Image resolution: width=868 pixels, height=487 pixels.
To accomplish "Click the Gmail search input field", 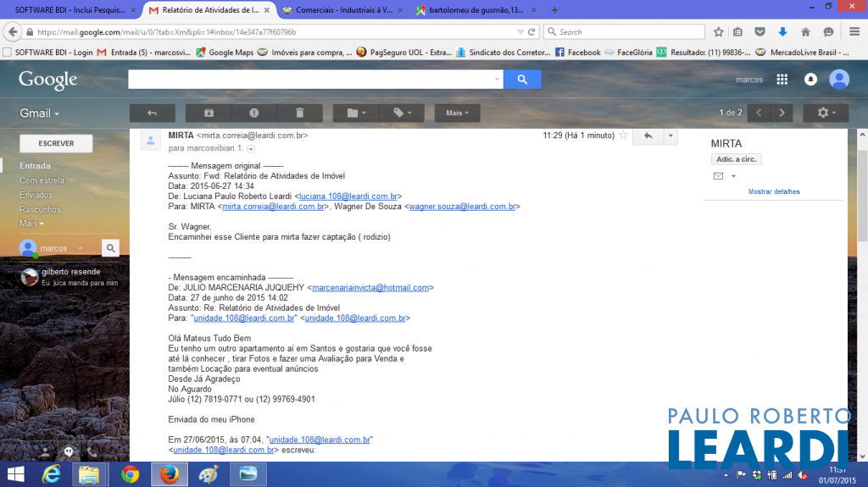I will coord(314,80).
